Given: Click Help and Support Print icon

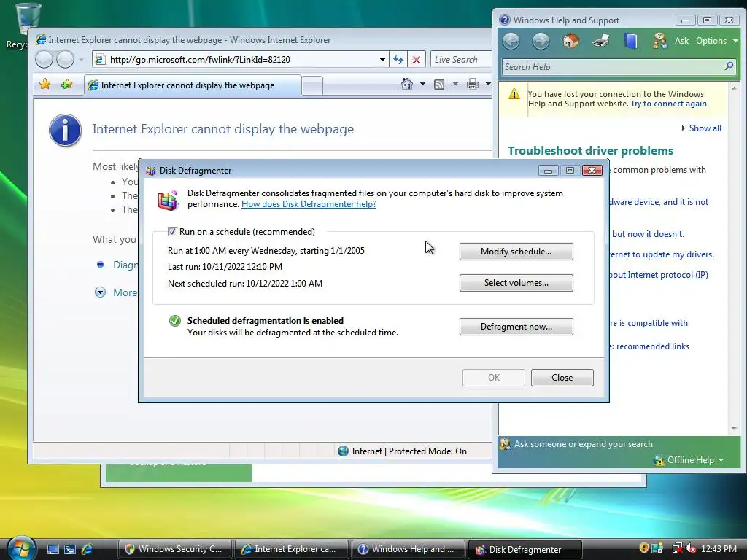Looking at the screenshot, I should (x=601, y=41).
